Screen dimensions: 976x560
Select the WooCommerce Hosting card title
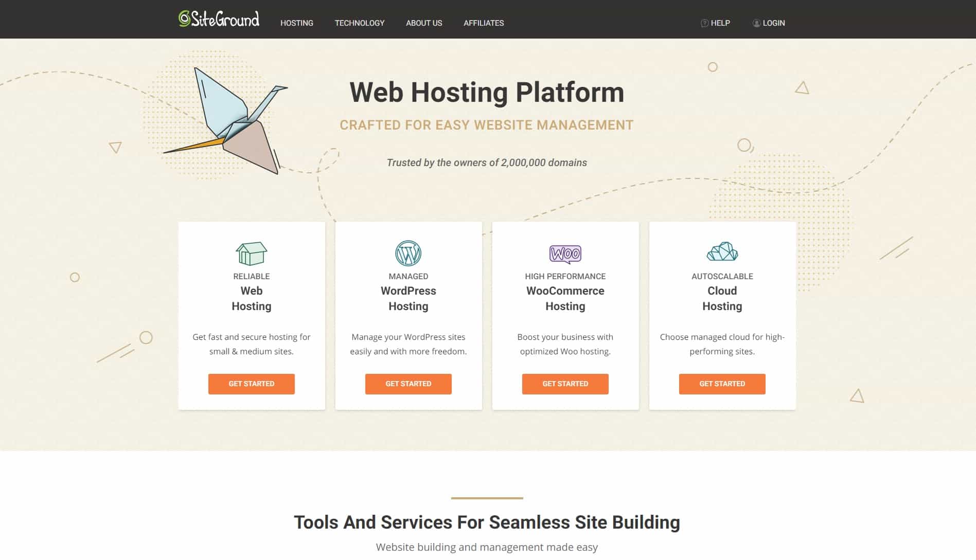pyautogui.click(x=565, y=298)
